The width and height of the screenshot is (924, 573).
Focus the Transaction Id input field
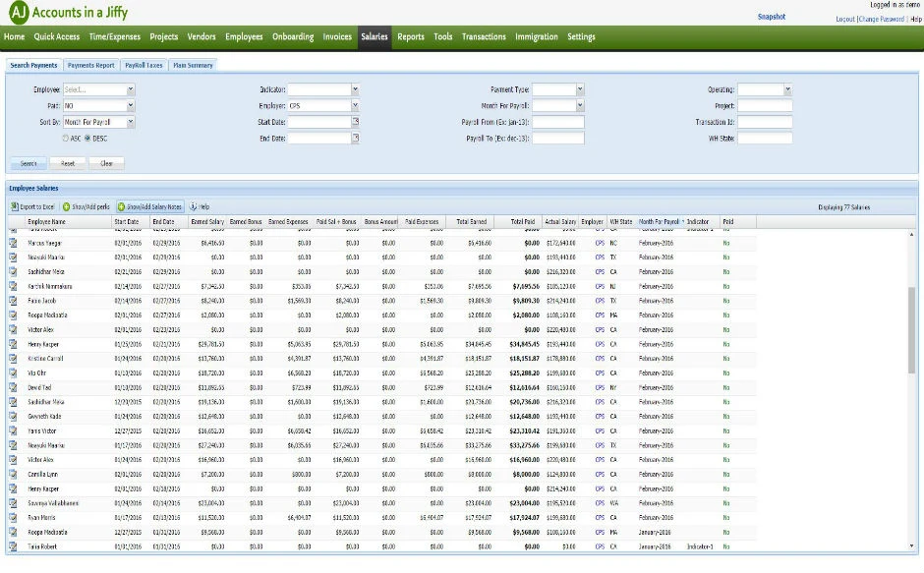(x=765, y=122)
